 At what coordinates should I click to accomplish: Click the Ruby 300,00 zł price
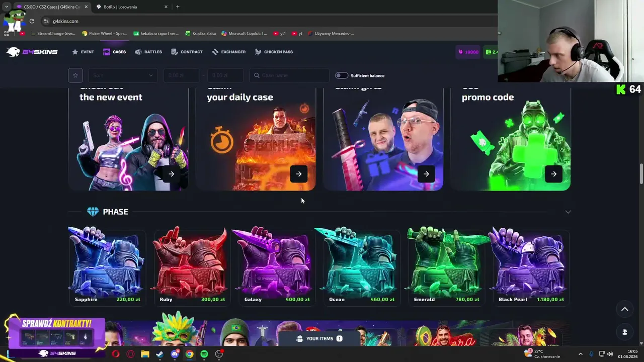(x=213, y=299)
